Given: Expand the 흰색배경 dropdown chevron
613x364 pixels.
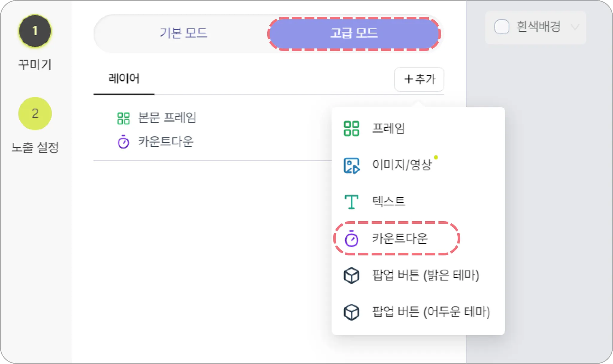Looking at the screenshot, I should [x=574, y=28].
